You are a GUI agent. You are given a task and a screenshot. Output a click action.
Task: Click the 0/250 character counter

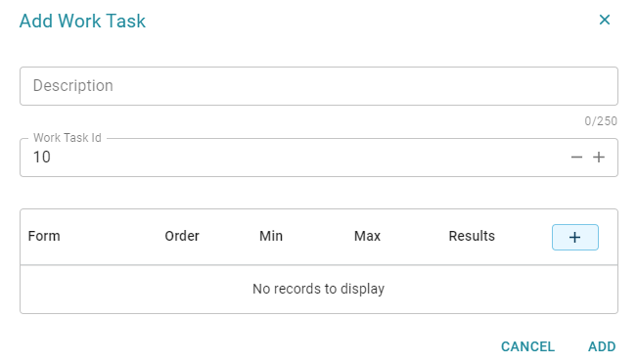[x=601, y=121]
